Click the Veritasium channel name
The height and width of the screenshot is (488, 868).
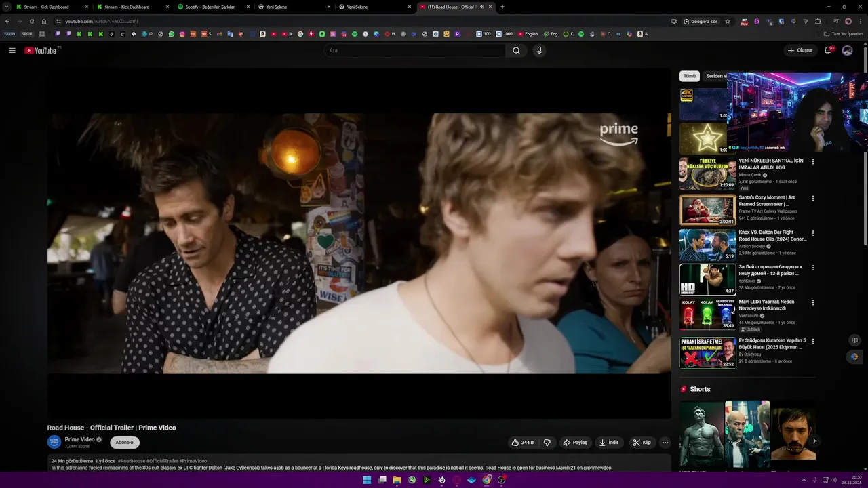coord(749,316)
